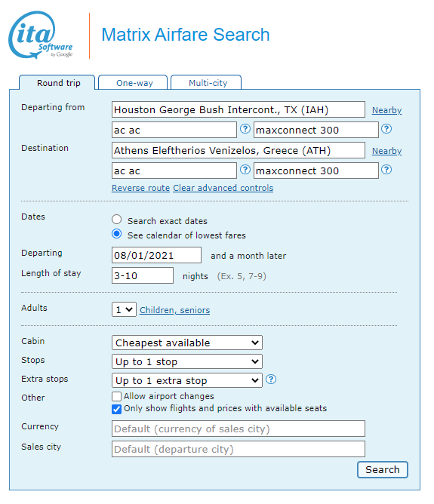This screenshot has height=504, width=434.
Task: Open the Extra stops help icon
Action: (x=271, y=380)
